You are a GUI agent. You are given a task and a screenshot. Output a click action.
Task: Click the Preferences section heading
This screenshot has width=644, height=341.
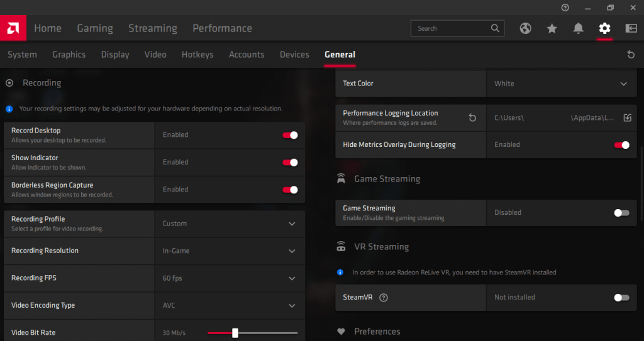[377, 332]
